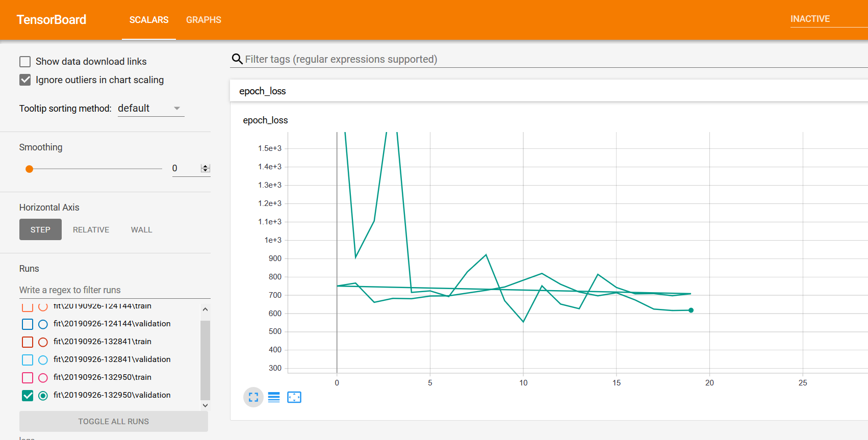Viewport: 868px width, 440px height.
Task: Select only 20190926-124144\validation run radio
Action: (x=43, y=324)
